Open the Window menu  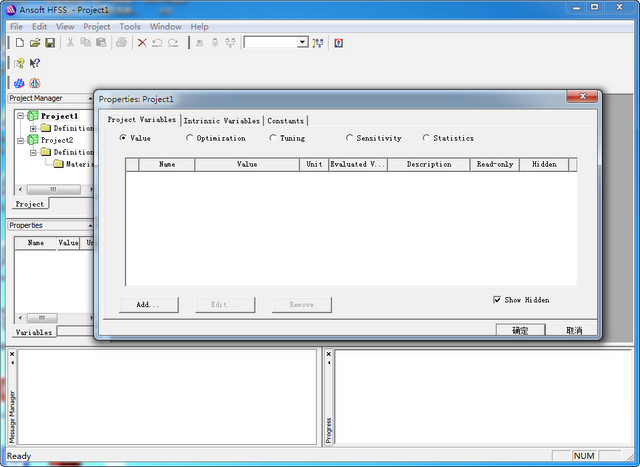166,27
